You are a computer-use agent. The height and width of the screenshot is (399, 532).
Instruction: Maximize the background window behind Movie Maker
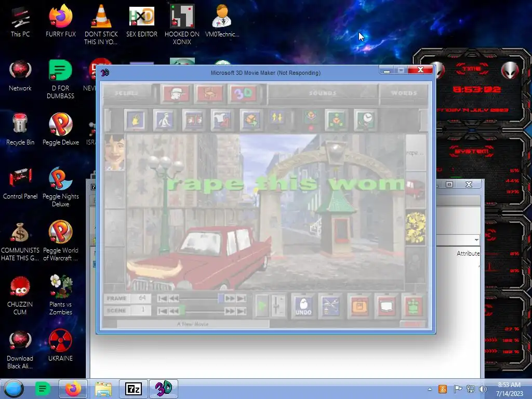click(449, 184)
